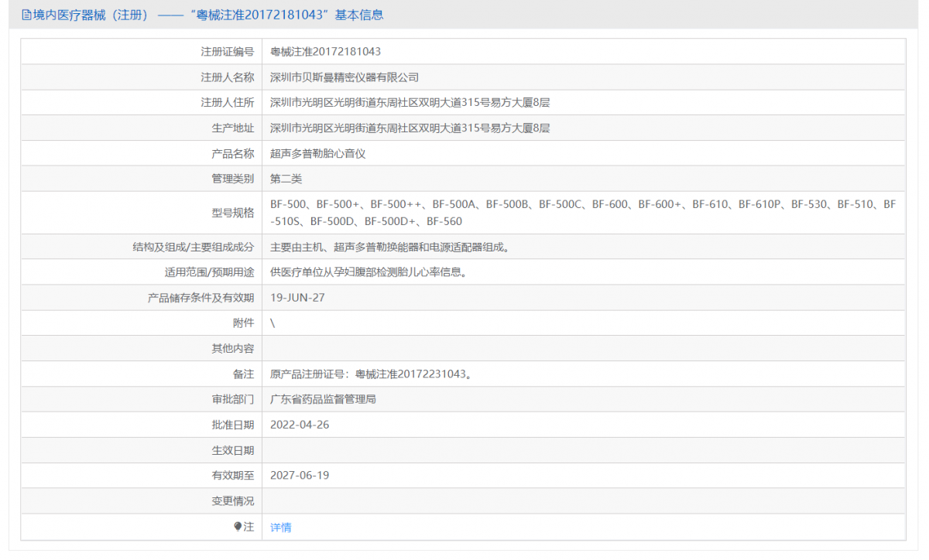Click the 批准日期 label cell
This screenshot has height=560, width=929.
tap(142, 425)
